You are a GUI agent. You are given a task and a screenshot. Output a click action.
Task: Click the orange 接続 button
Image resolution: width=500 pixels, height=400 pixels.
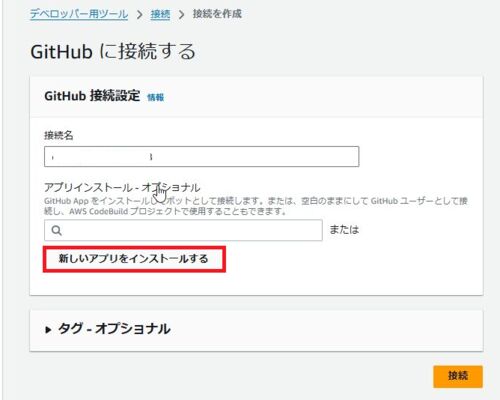coord(458,376)
